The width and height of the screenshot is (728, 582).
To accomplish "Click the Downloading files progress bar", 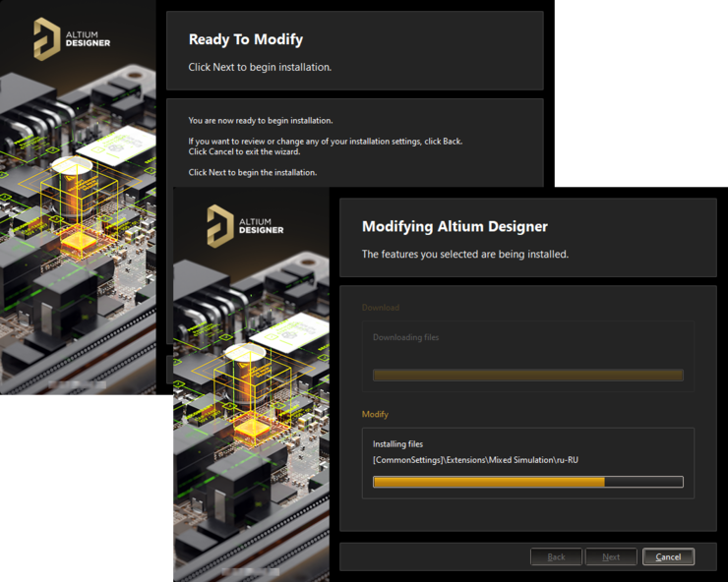I will tap(528, 375).
